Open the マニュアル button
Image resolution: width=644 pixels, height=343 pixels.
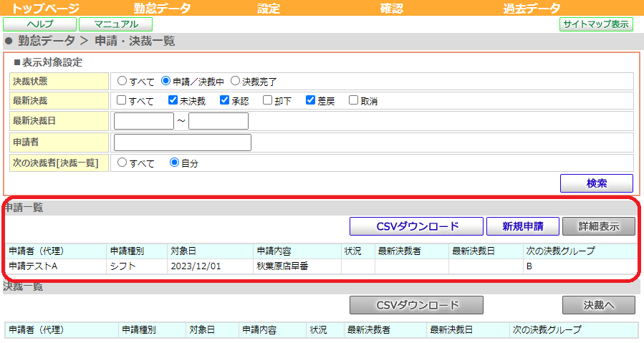116,24
